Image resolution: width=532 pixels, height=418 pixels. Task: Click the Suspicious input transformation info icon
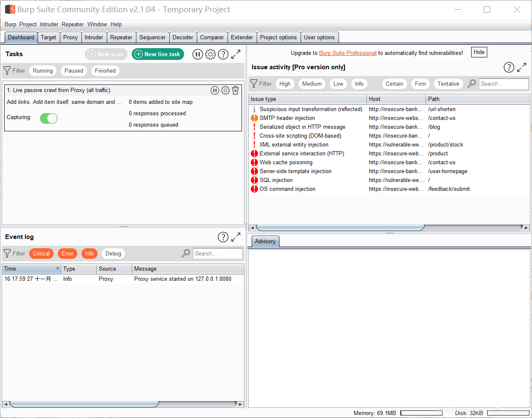click(x=254, y=109)
